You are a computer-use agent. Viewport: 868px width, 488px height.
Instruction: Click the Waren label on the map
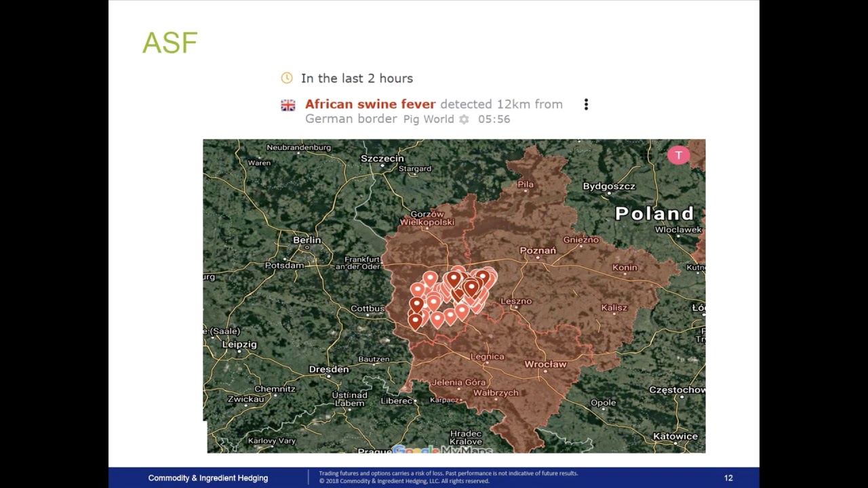coord(259,163)
